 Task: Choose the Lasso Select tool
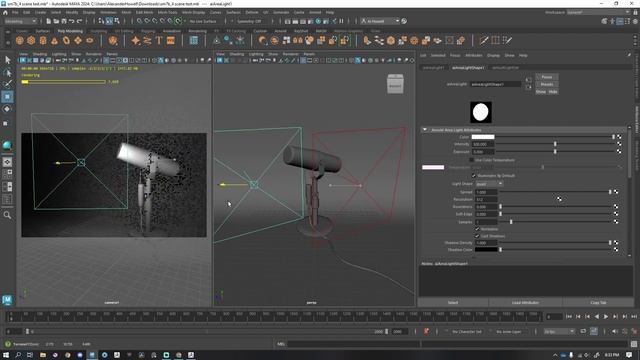tap(7, 72)
